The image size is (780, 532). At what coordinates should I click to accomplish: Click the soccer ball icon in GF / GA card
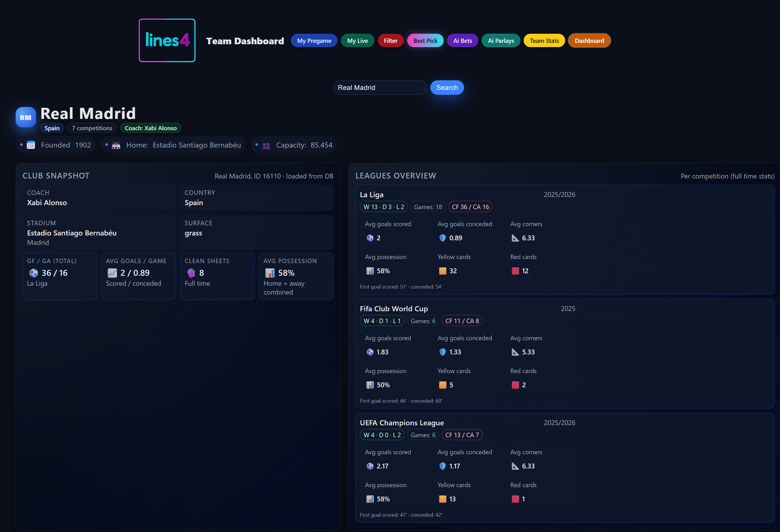pyautogui.click(x=33, y=273)
